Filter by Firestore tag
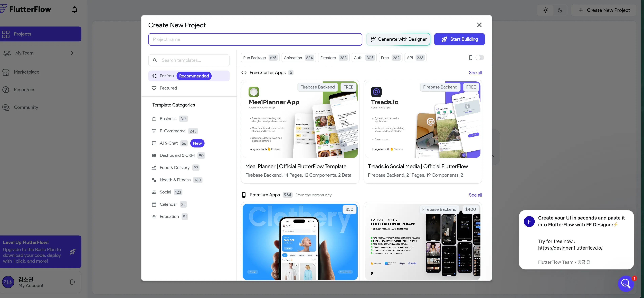 tap(334, 58)
